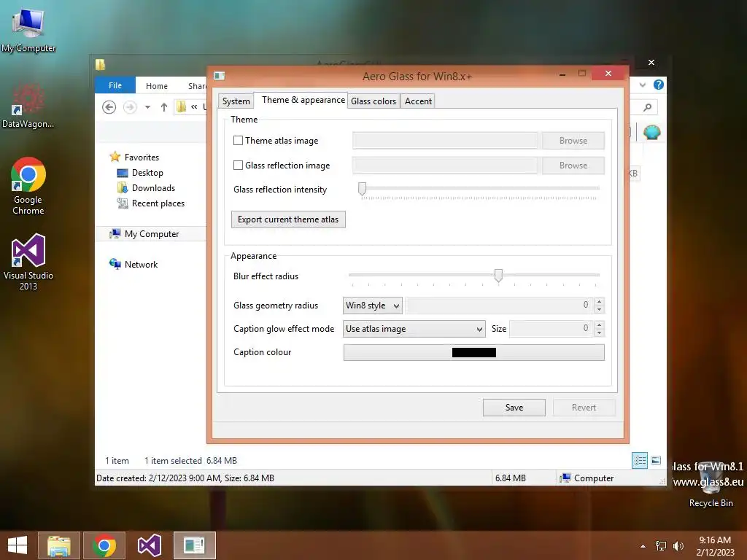Click Blur effect radius slider handle

point(498,275)
